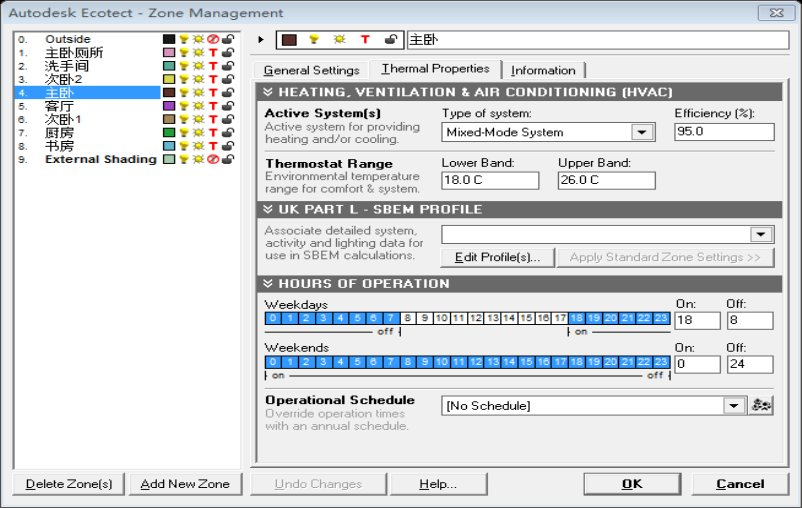
Task: Toggle weekday hour 12 in operation bar
Action: [476, 318]
